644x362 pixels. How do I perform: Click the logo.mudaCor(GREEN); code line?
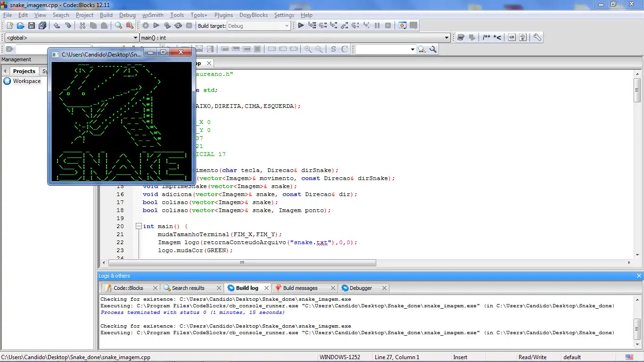click(195, 250)
